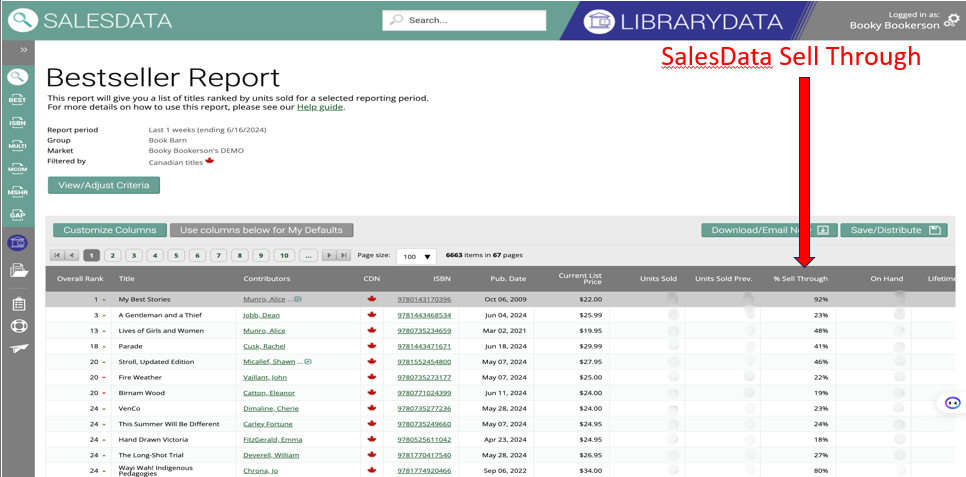The width and height of the screenshot is (966, 477).
Task: Sort by the Overall Rank column header
Action: pyautogui.click(x=80, y=279)
